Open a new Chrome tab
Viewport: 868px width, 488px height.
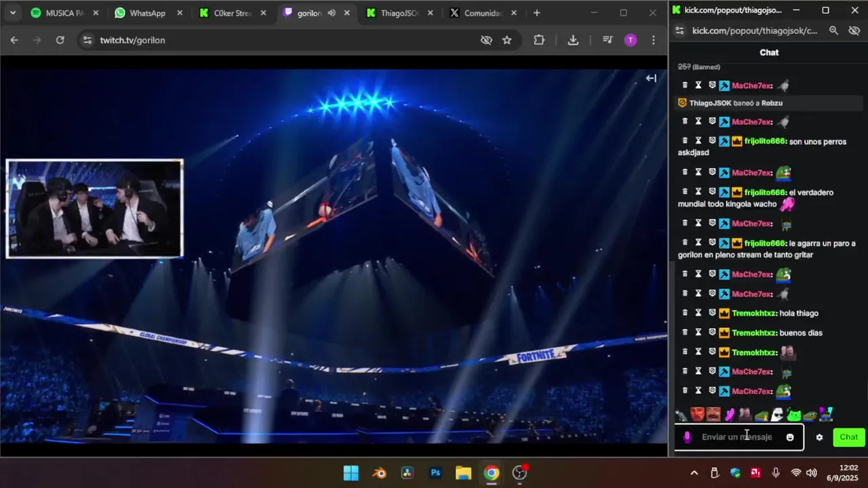pos(536,13)
